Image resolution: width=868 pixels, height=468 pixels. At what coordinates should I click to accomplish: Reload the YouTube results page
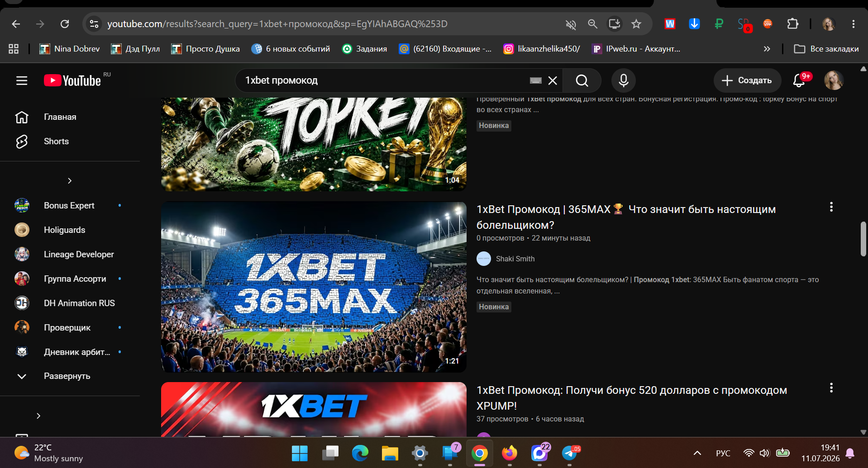(x=65, y=24)
